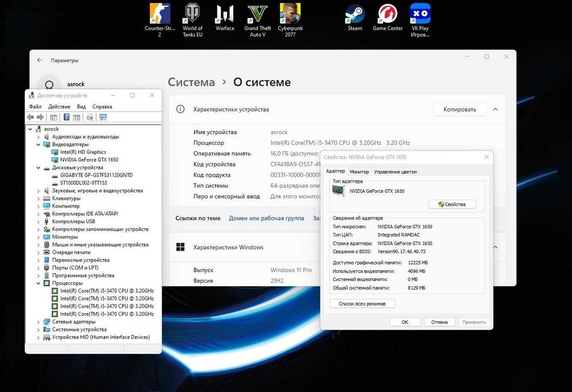572x392 pixels.
Task: Select the Компьютер tree row
Action: pyautogui.click(x=66, y=206)
